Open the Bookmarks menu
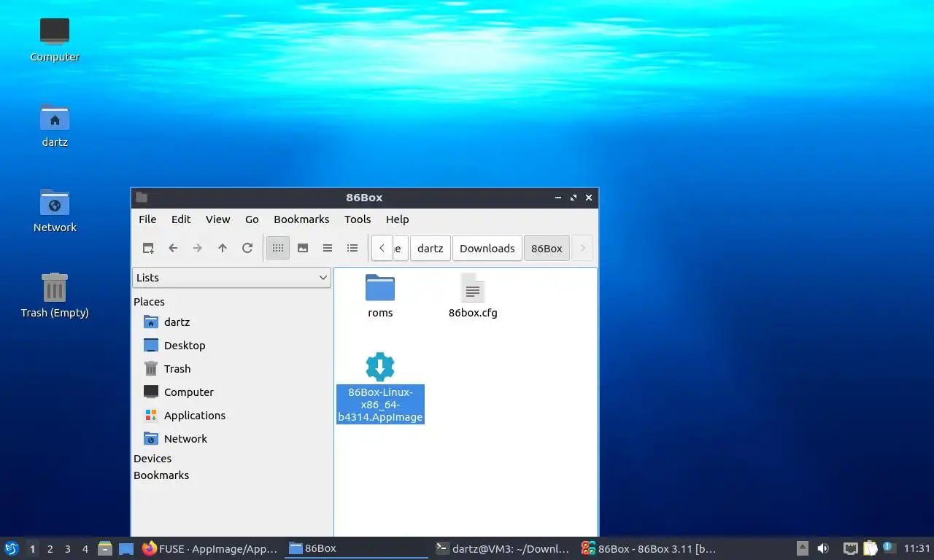 pos(301,219)
